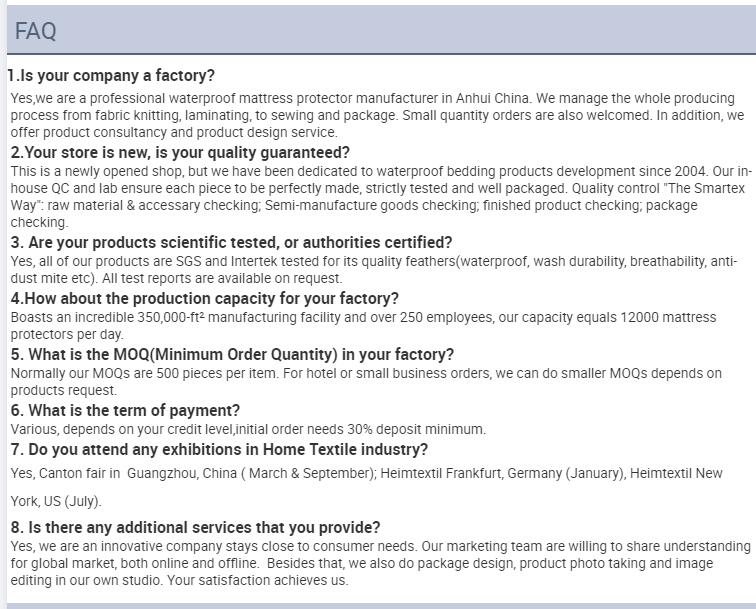Click the blue header bar beside FAQ
This screenshot has height=609, width=756.
click(405, 30)
